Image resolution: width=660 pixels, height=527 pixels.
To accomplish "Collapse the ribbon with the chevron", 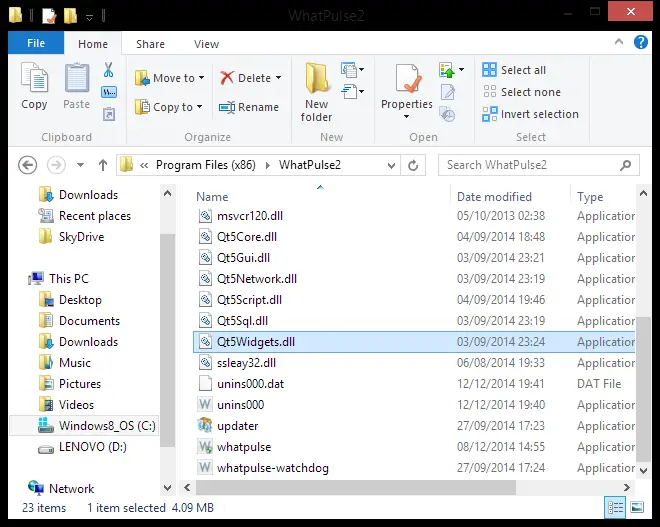I will pos(619,42).
